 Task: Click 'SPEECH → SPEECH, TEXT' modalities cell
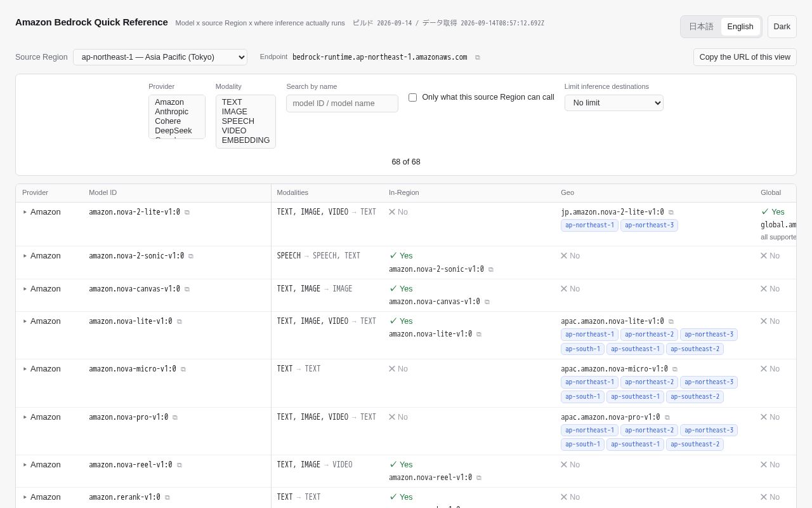pos(318,256)
